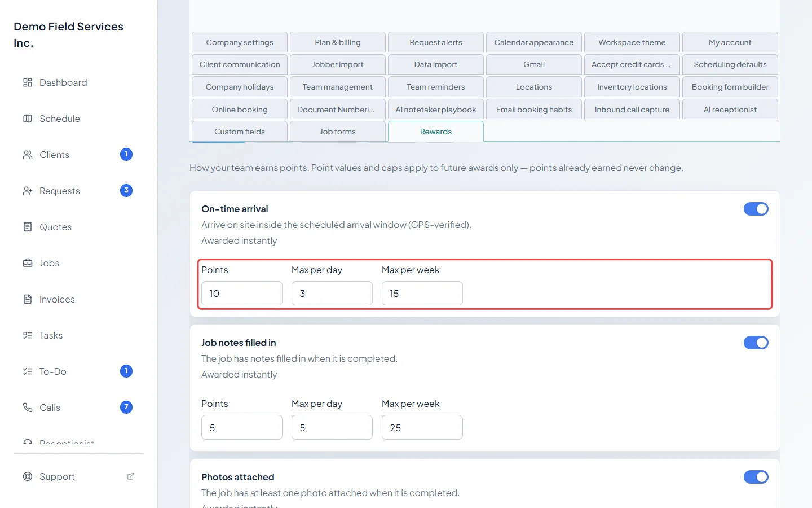
Task: Click On-time arrival Points field
Action: (x=242, y=294)
